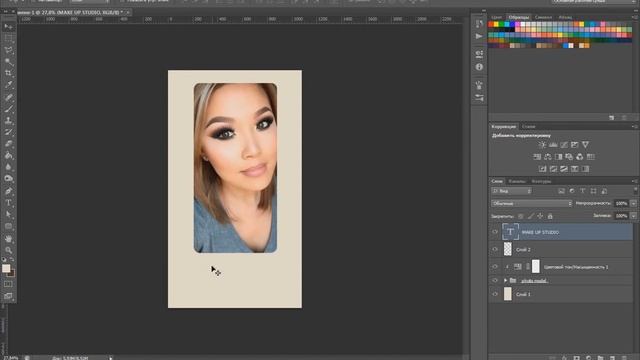640x360 pixels.
Task: Switch to the Каналы tab
Action: (x=517, y=181)
